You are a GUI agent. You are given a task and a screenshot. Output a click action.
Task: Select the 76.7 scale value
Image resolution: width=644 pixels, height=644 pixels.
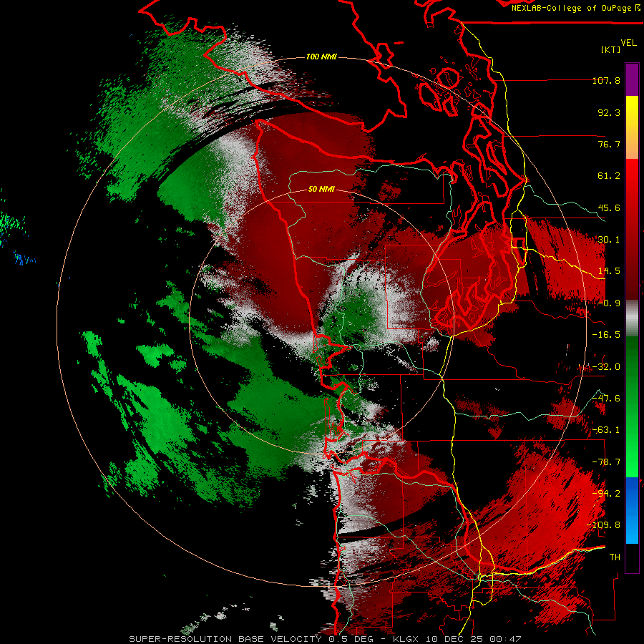click(x=609, y=144)
